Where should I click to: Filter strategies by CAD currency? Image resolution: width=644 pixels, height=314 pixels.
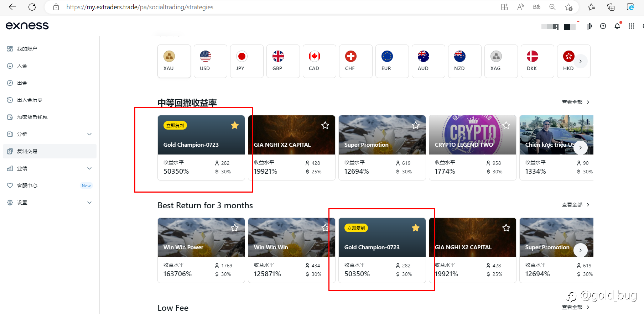(x=320, y=61)
